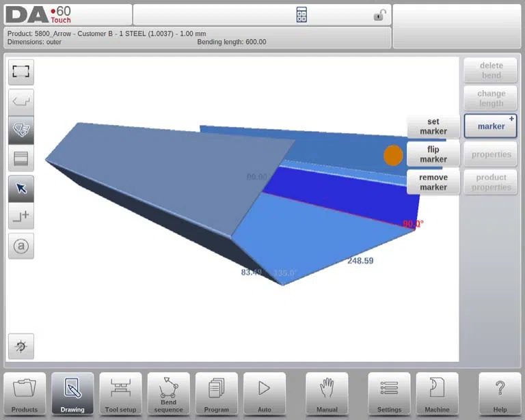Click the 83.49 dimension label
This screenshot has height=420, width=525.
click(251, 272)
